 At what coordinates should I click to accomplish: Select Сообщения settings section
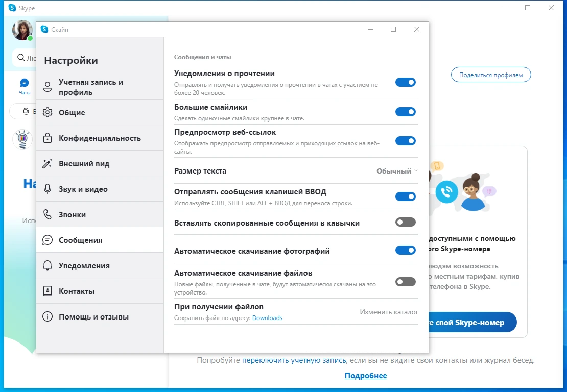coord(100,240)
